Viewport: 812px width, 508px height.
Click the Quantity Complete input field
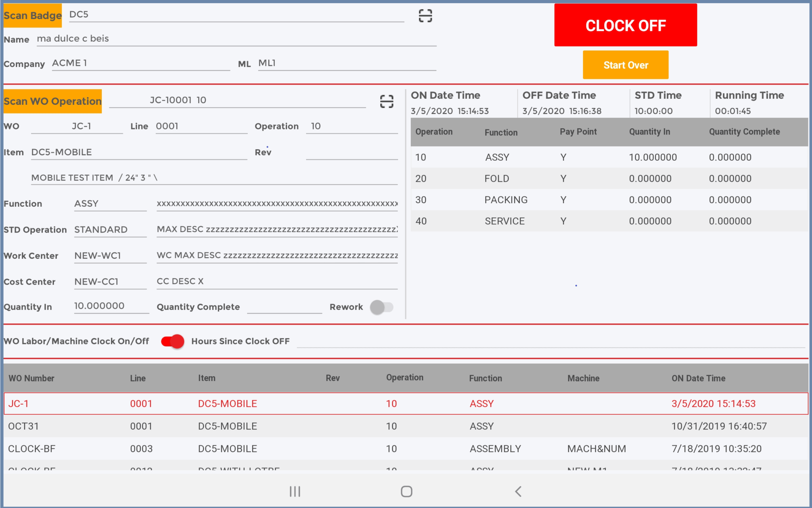pyautogui.click(x=284, y=306)
